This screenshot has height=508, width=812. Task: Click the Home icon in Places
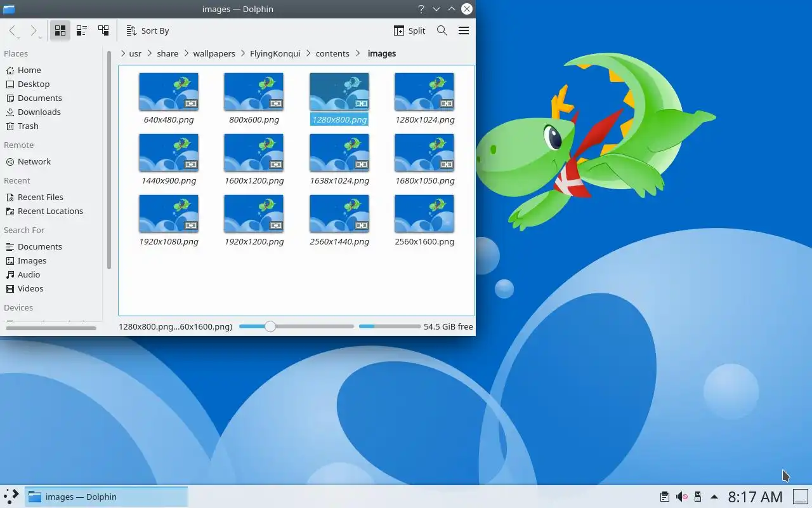click(10, 70)
